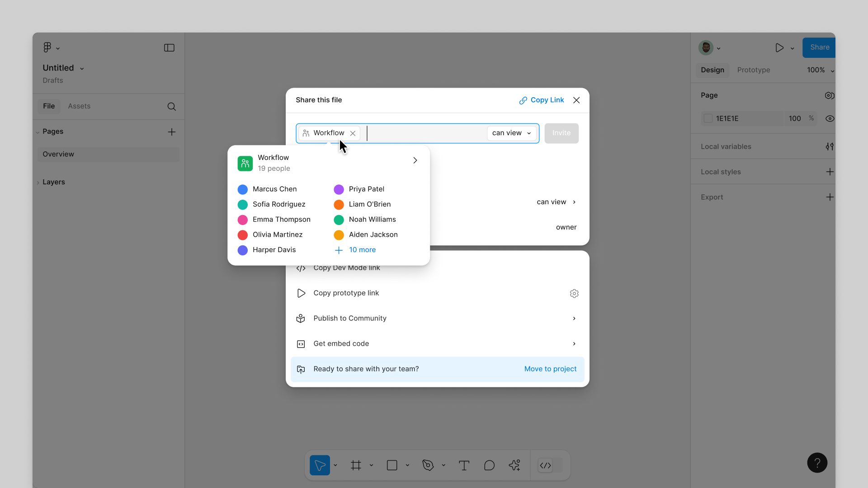Switch to the Prototype tab
This screenshot has width=868, height=488.
tap(754, 70)
